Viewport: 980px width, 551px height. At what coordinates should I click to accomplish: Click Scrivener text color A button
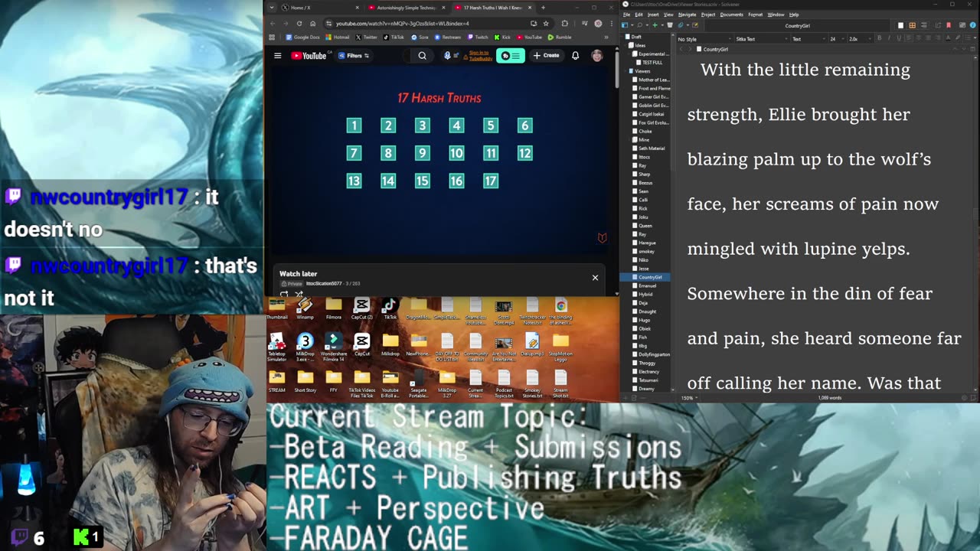947,38
